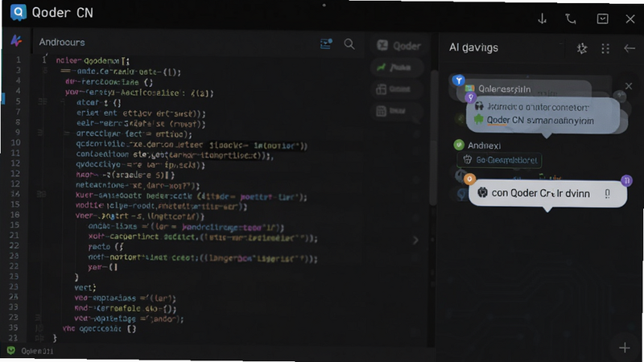Open the search magnifier in editor header
644x362 pixels.
[x=349, y=44]
